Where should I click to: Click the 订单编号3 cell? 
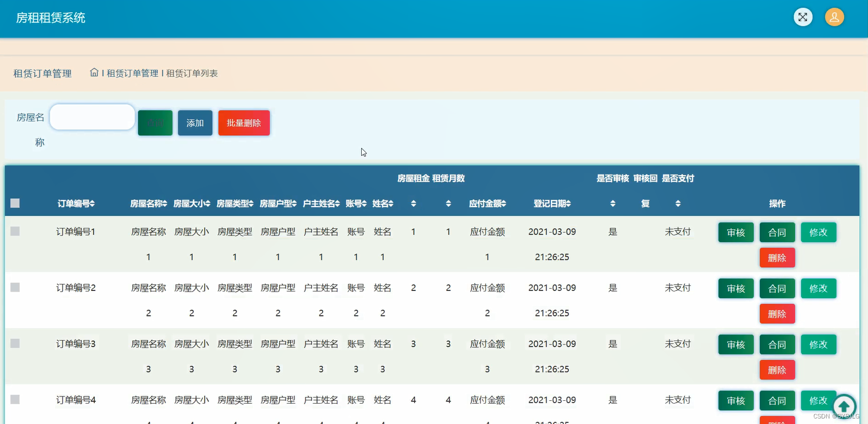point(76,343)
